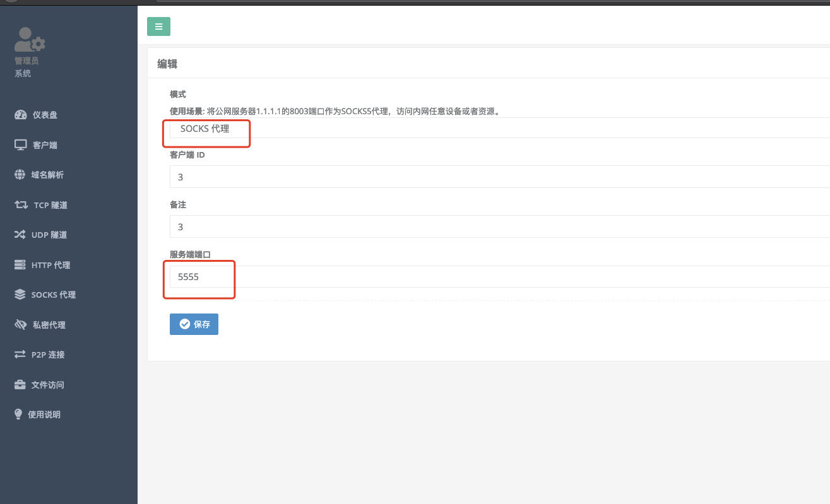Click the admin user-gear avatar icon
The height and width of the screenshot is (504, 830).
[x=30, y=40]
